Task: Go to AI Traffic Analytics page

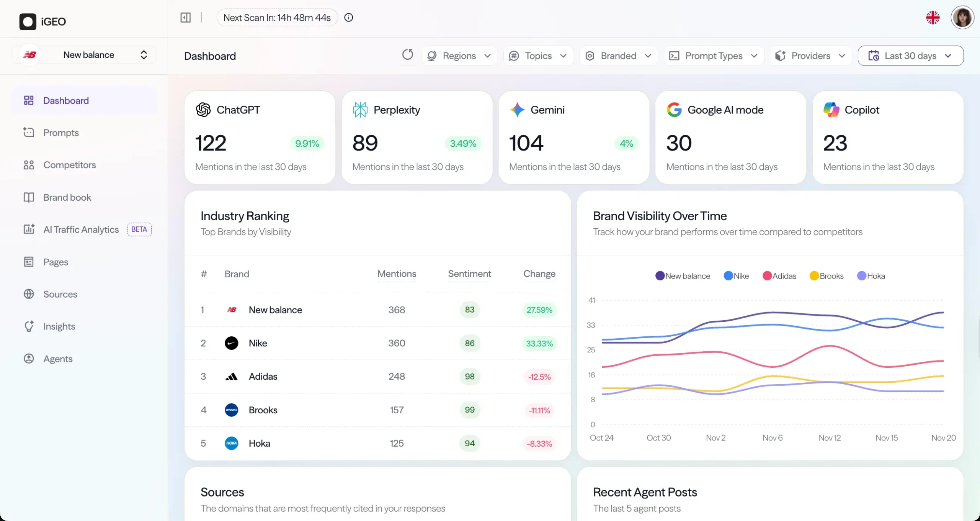Action: point(81,229)
